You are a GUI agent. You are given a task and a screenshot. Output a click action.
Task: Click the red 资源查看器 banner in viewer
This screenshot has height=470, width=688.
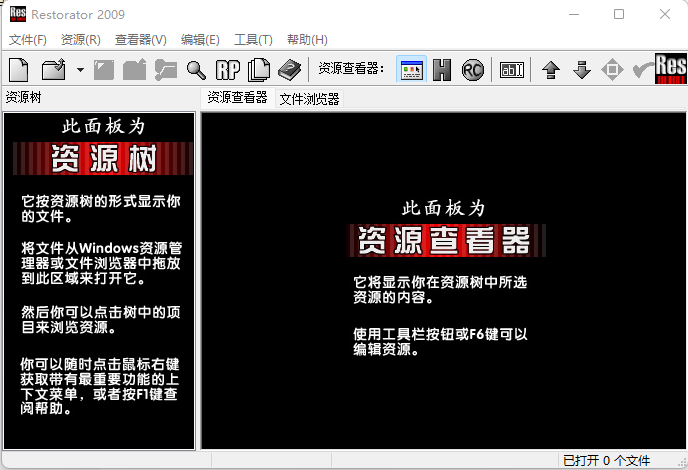445,240
